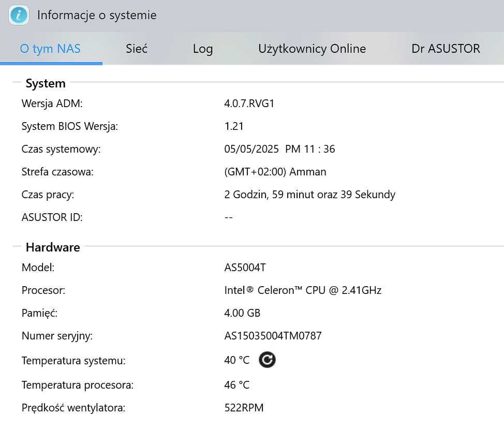
Task: Click the Pamięć label
Action: (x=39, y=313)
